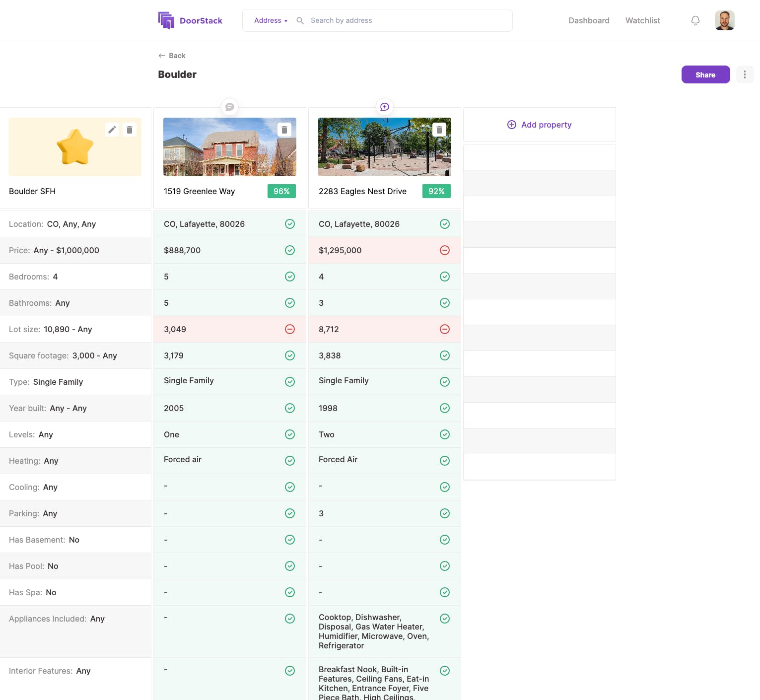Screen dimensions: 760x700
Task: Open the Address search type dropdown
Action: pyautogui.click(x=271, y=20)
